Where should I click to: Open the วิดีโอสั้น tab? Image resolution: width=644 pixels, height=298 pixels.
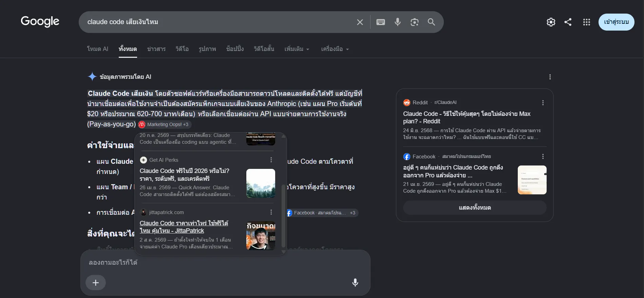[x=264, y=49]
